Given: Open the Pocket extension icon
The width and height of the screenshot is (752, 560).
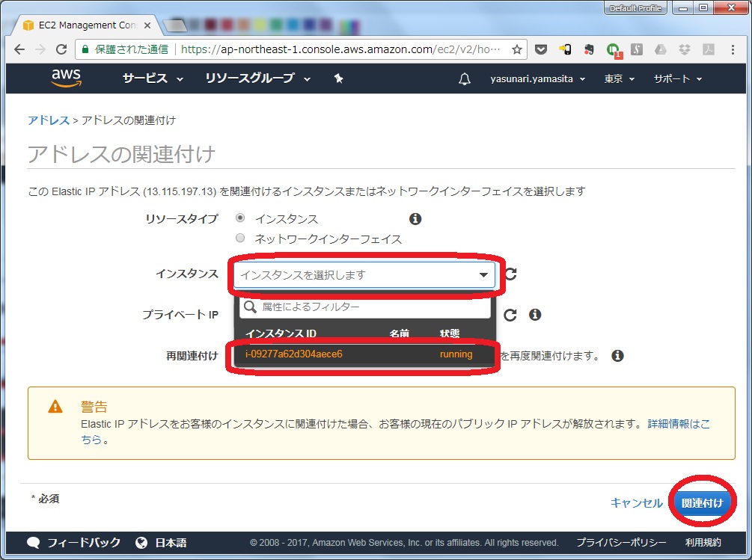Looking at the screenshot, I should pyautogui.click(x=541, y=49).
